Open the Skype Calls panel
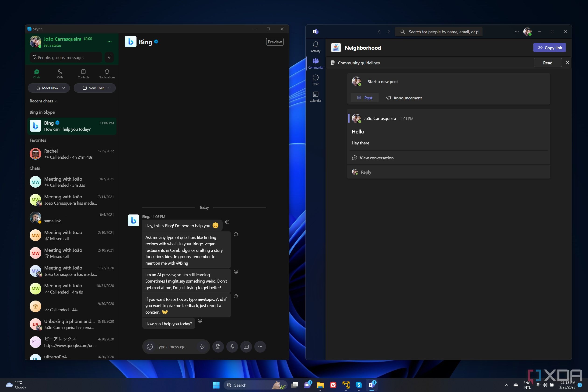The width and height of the screenshot is (588, 392). click(x=60, y=73)
